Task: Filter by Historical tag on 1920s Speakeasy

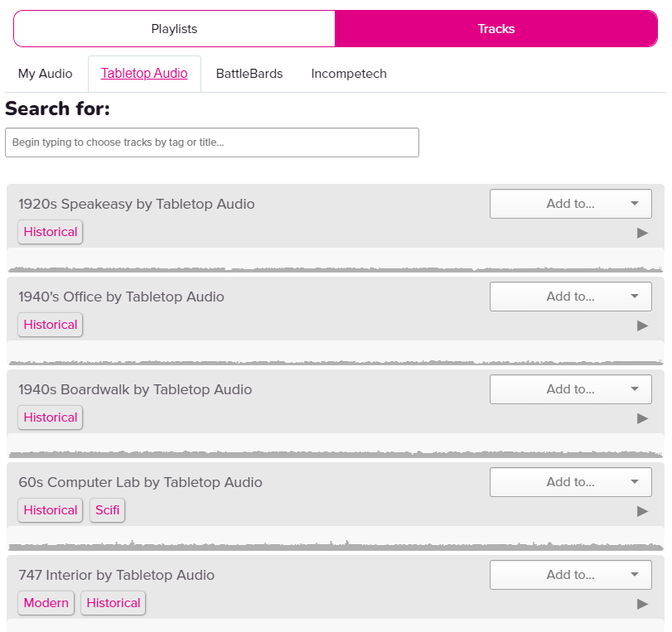Action: click(51, 232)
